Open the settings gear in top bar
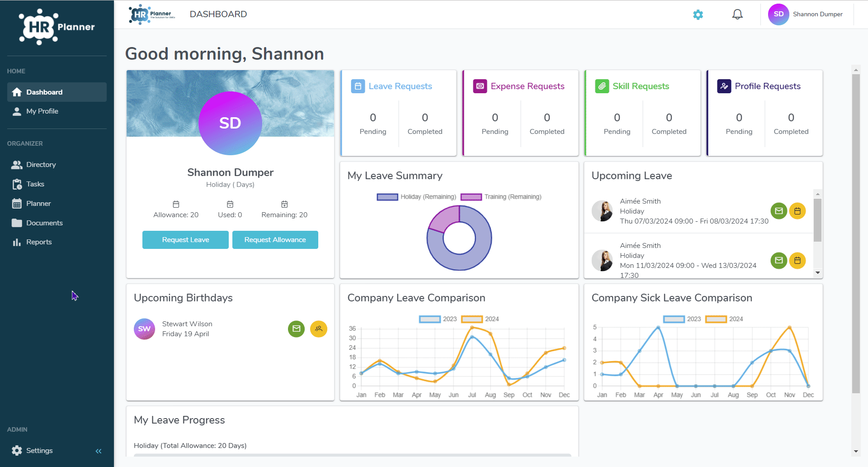 698,14
